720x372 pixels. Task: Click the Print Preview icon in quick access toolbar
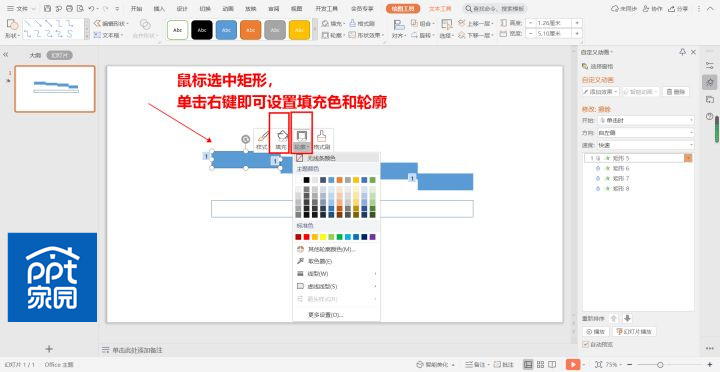point(80,9)
